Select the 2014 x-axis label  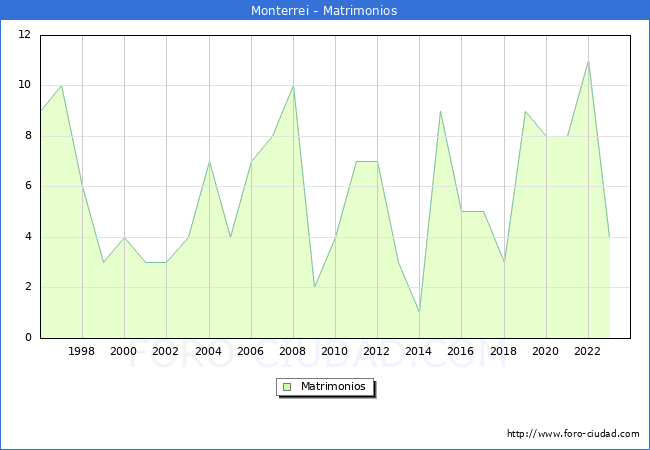tap(419, 352)
